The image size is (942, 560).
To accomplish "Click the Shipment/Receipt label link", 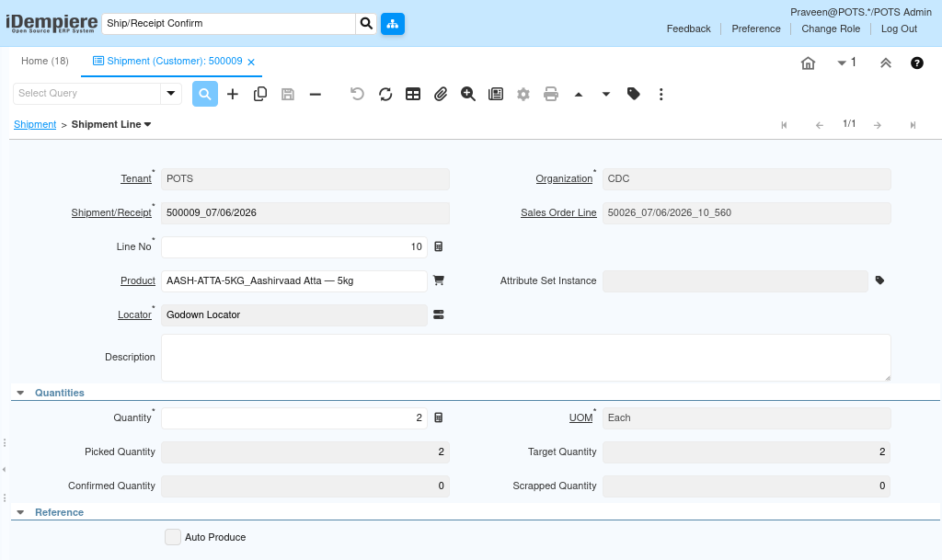I will click(111, 212).
